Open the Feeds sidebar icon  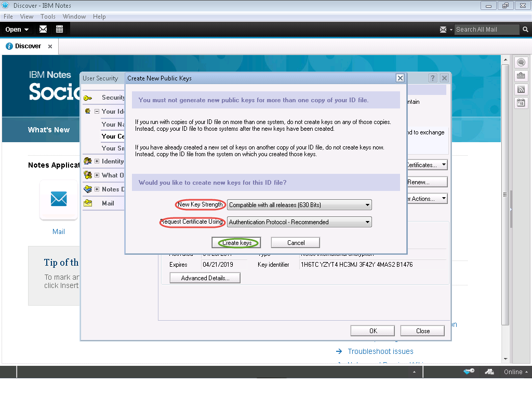point(521,89)
